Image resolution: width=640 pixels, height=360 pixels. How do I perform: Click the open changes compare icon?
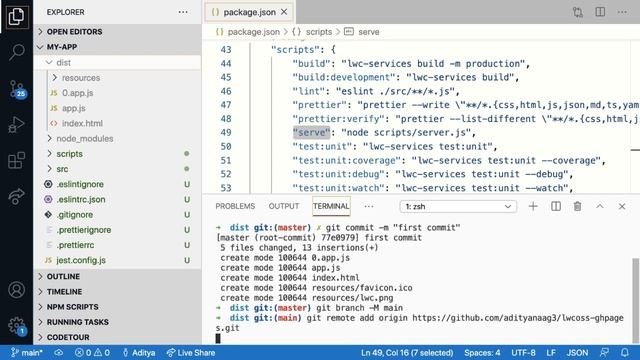pos(578,12)
